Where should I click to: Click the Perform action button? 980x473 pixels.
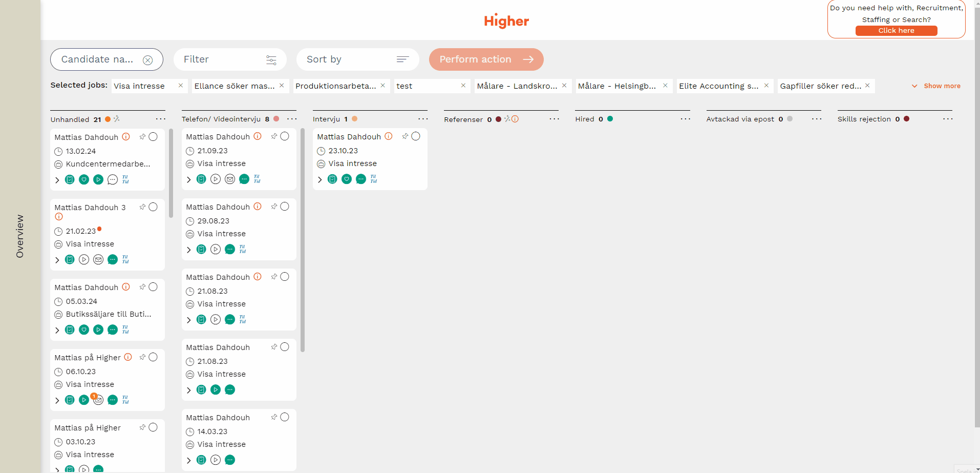click(486, 59)
